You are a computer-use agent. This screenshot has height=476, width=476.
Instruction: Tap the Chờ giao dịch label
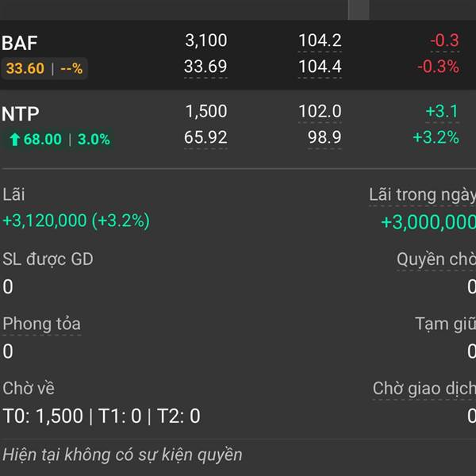[424, 389]
